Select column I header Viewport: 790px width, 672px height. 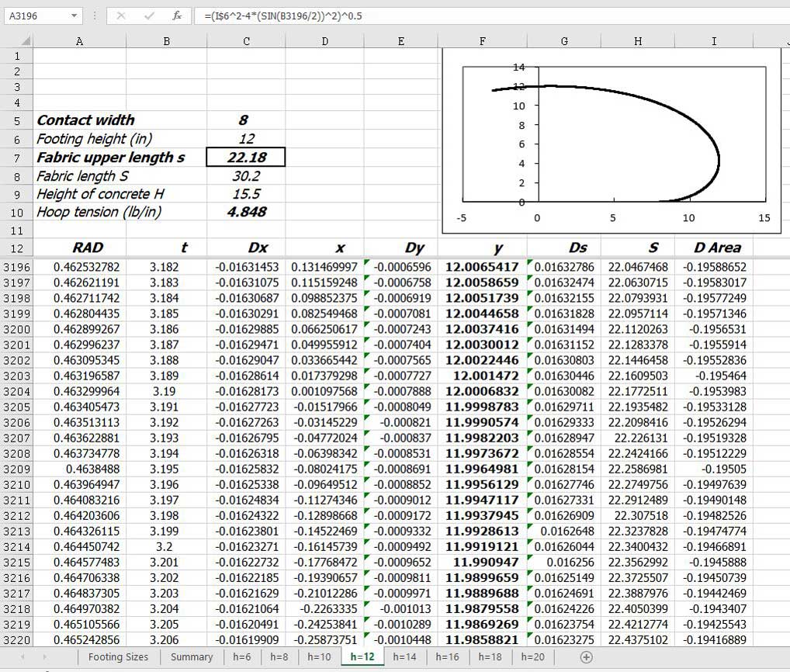(x=714, y=41)
